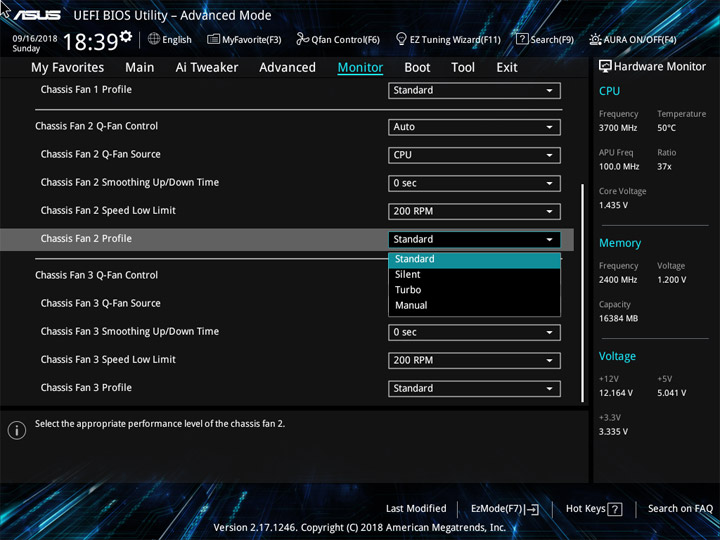Image resolution: width=720 pixels, height=540 pixels.
Task: Expand Chassis Fan 2 Smoothing Up/Down Time dropdown
Action: coord(474,183)
